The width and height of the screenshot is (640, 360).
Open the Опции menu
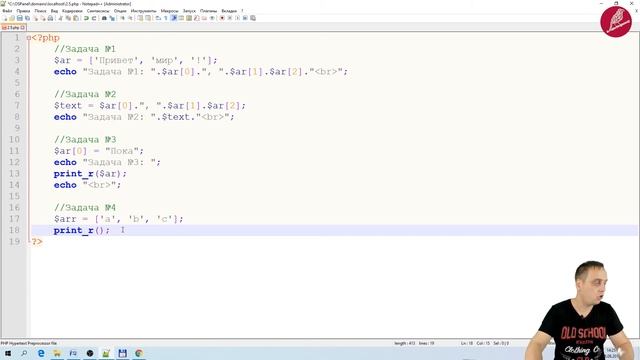click(x=120, y=11)
